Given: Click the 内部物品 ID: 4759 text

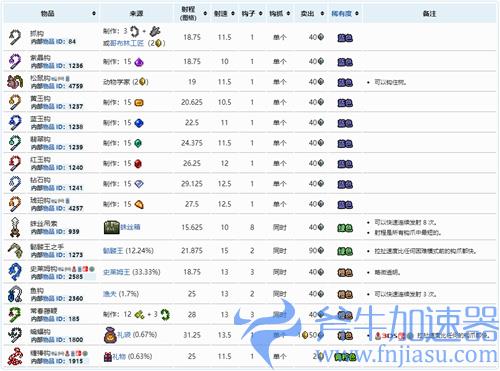Looking at the screenshot, I should coord(57,86).
